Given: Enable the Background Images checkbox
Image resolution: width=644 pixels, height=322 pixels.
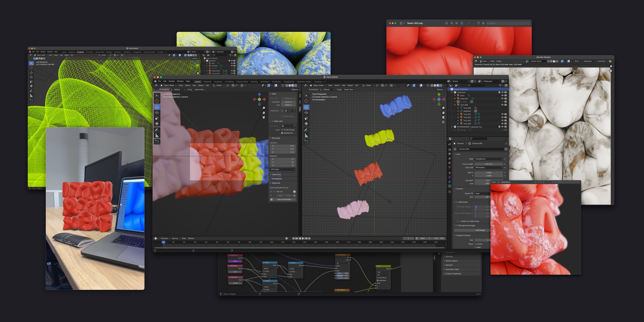Looking at the screenshot, I should pos(457,225).
